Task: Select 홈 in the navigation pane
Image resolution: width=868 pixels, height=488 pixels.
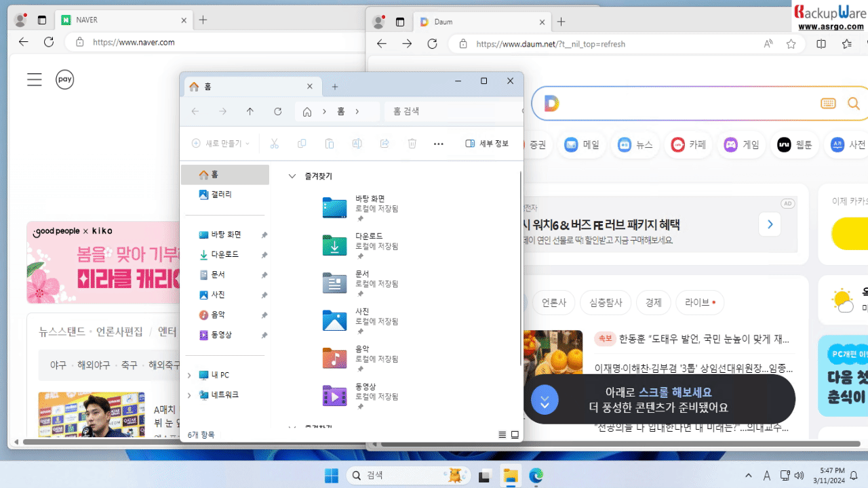Action: click(225, 175)
